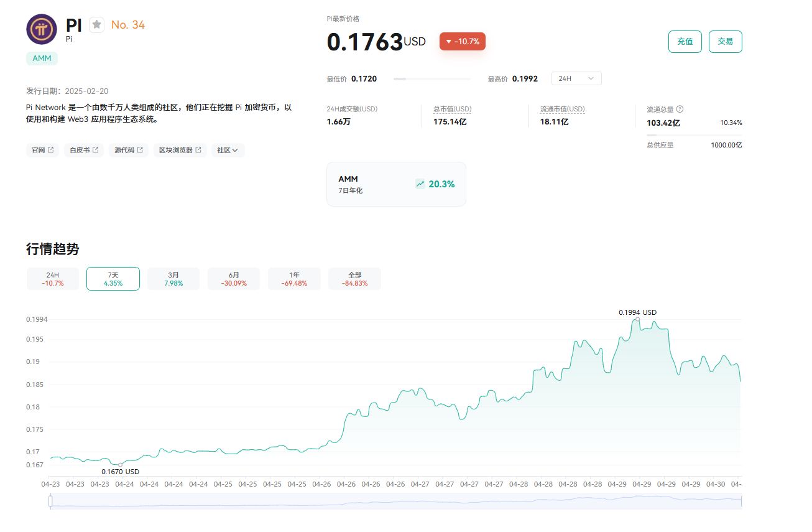
Task: Open the 白皮书 whitepaper link
Action: click(84, 150)
